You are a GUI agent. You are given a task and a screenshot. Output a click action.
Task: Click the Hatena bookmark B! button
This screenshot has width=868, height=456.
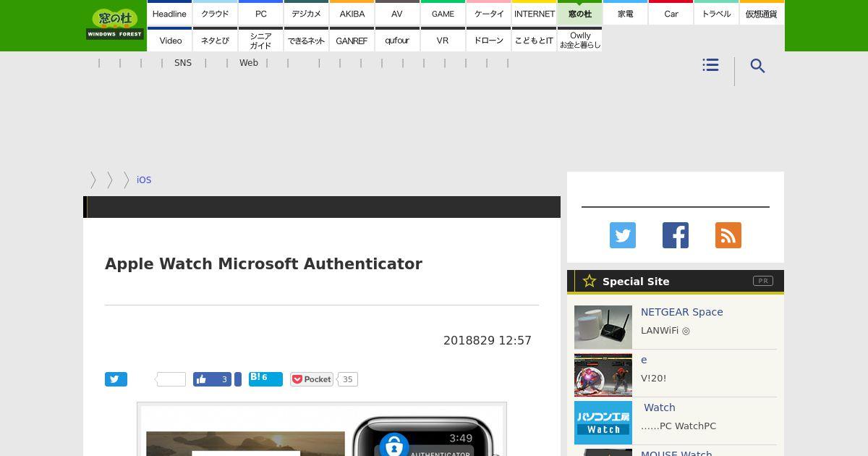(x=265, y=379)
